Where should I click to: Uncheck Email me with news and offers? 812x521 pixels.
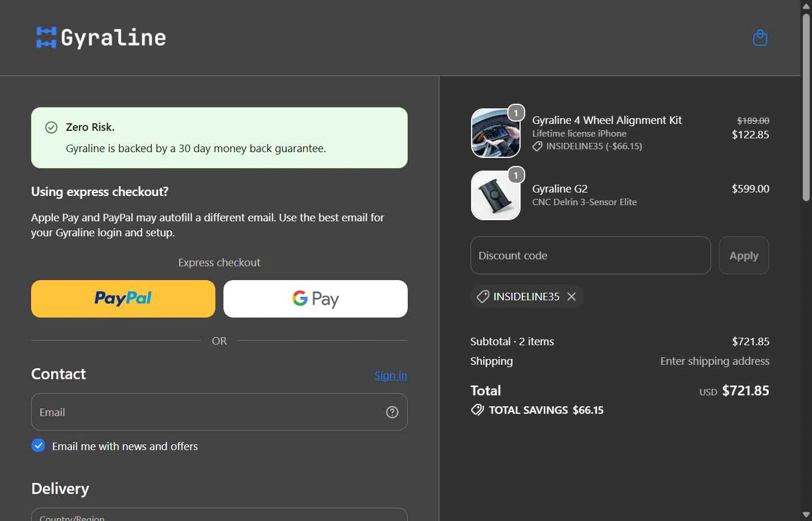tap(39, 446)
